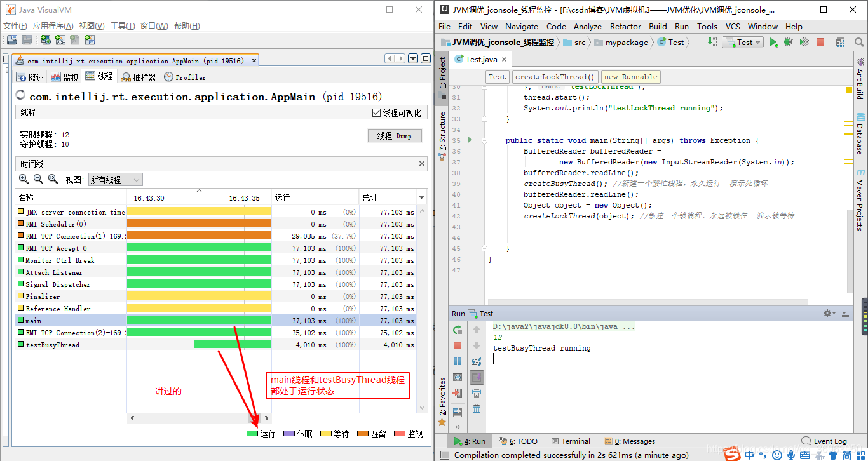
Task: Click the Sogou input method icon
Action: (x=733, y=455)
